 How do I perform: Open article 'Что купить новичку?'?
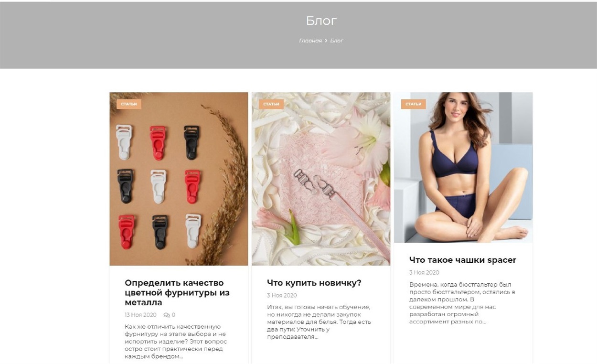coord(314,283)
